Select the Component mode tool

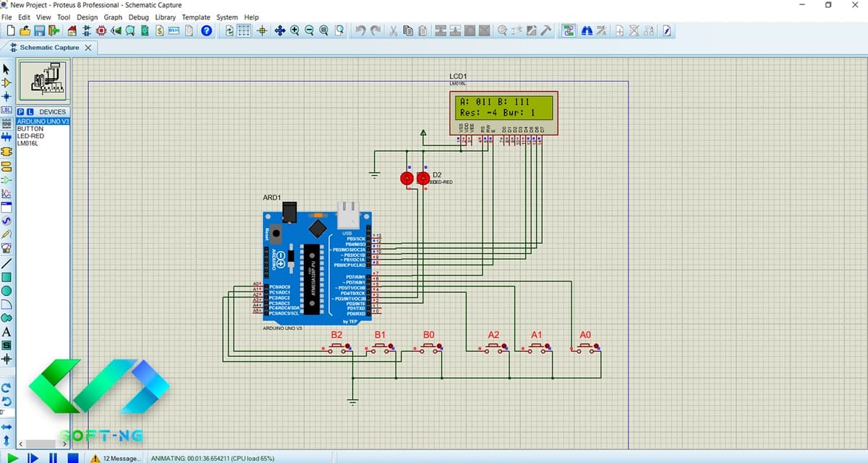[x=7, y=82]
